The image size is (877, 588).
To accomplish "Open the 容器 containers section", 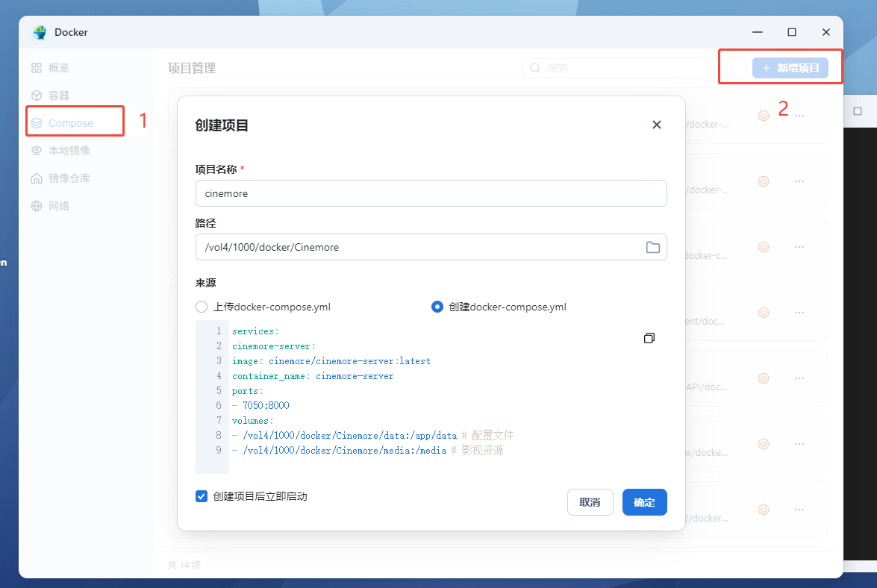I will click(x=58, y=96).
